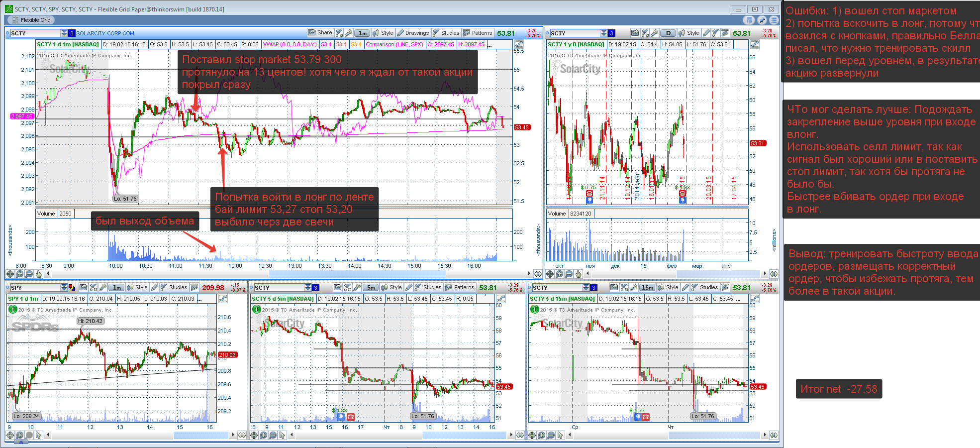980x448 pixels.
Task: Click list view icon in top-right window header
Action: [x=774, y=20]
